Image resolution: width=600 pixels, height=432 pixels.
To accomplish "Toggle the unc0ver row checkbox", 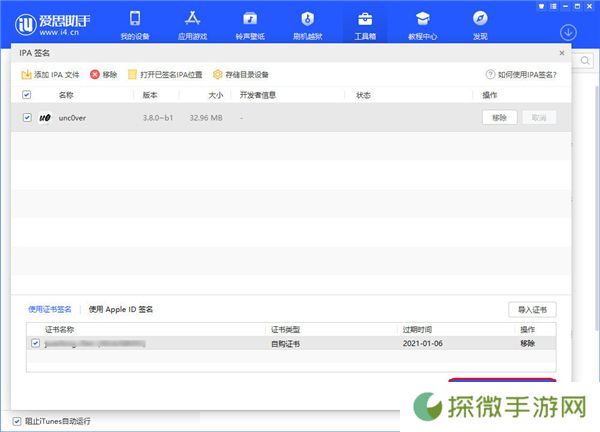I will tap(27, 117).
